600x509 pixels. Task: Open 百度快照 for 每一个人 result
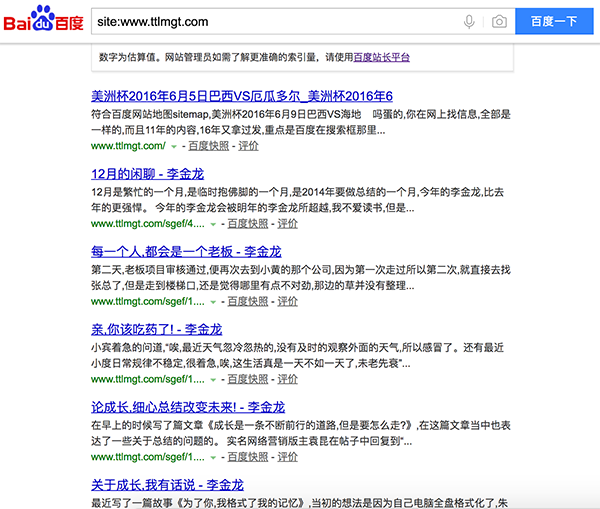point(248,302)
